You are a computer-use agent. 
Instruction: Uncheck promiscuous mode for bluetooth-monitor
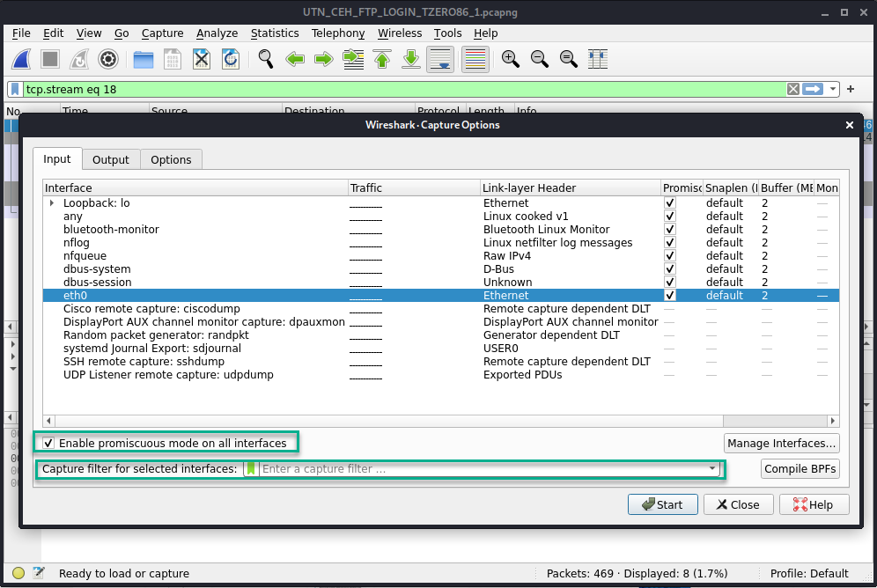click(669, 229)
